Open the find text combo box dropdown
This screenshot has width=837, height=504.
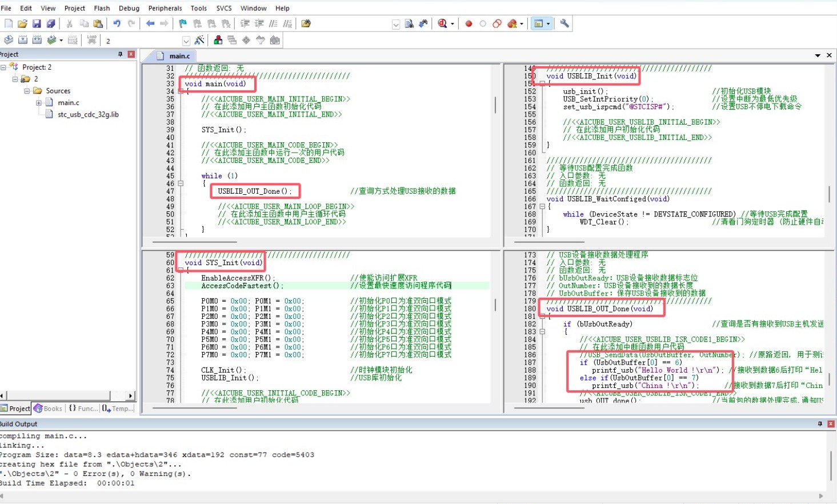click(396, 24)
